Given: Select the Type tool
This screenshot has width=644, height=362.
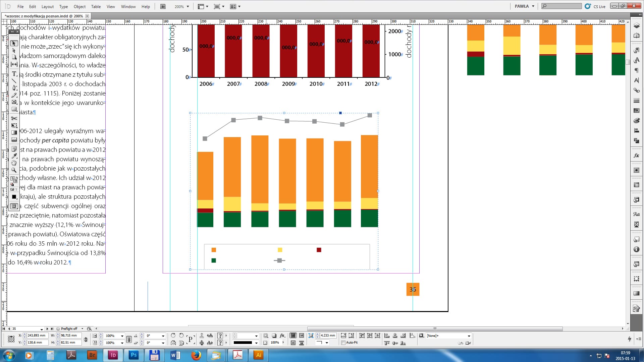Looking at the screenshot, I should click(x=14, y=74).
